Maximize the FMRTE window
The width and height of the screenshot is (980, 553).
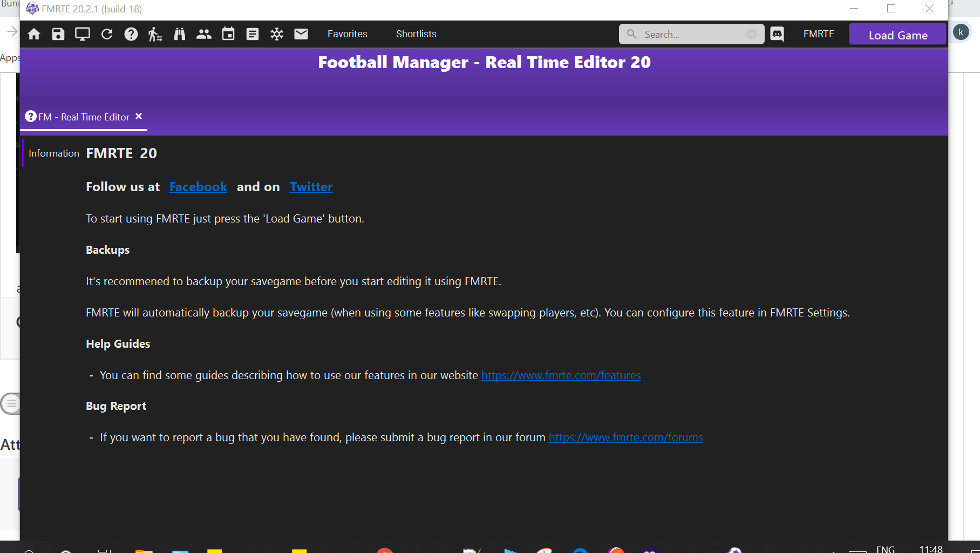click(891, 9)
